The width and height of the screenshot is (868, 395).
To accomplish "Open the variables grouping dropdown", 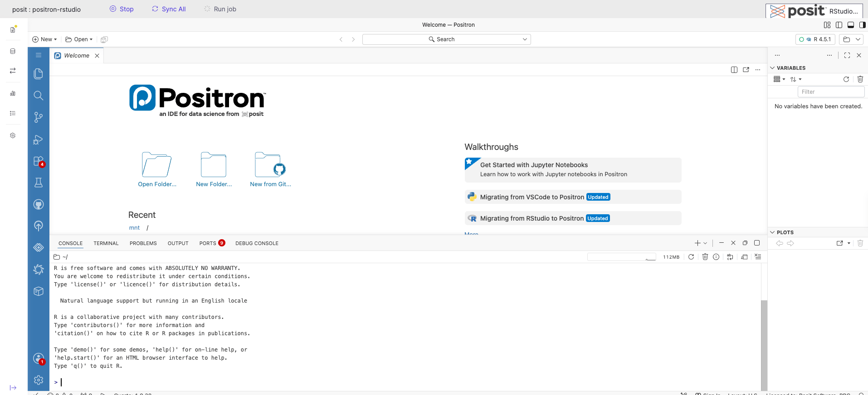I will tap(779, 79).
